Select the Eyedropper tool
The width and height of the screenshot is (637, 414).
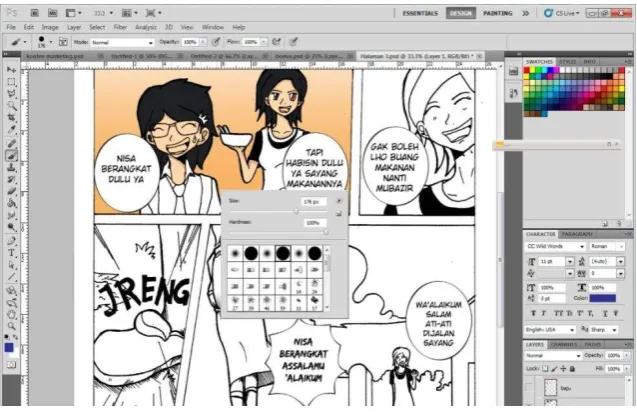(11, 130)
